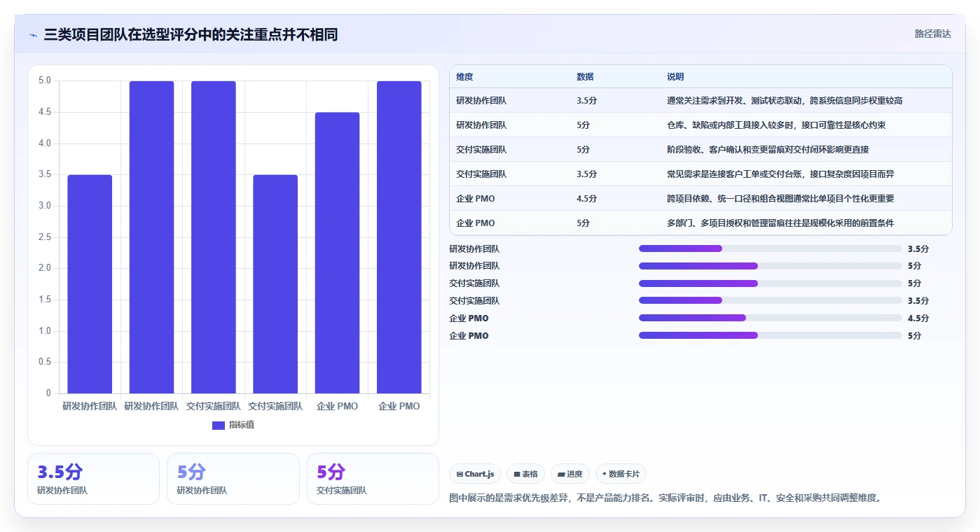The image size is (980, 532).
Task: Click the 路径雷达 label in the header
Action: tap(932, 34)
